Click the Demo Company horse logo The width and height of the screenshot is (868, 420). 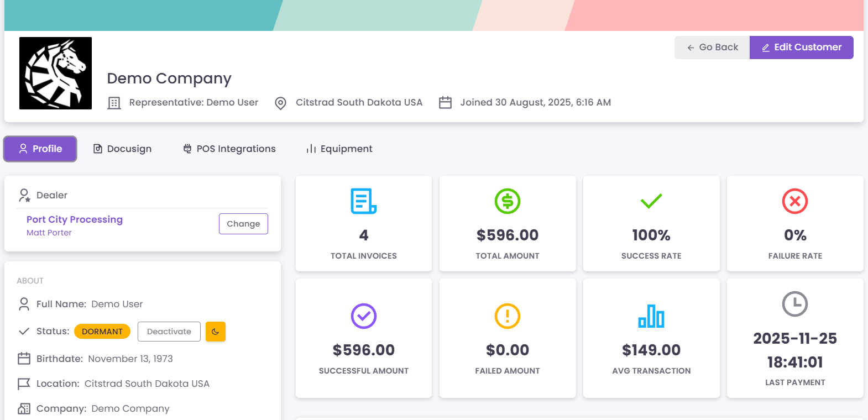tap(55, 73)
